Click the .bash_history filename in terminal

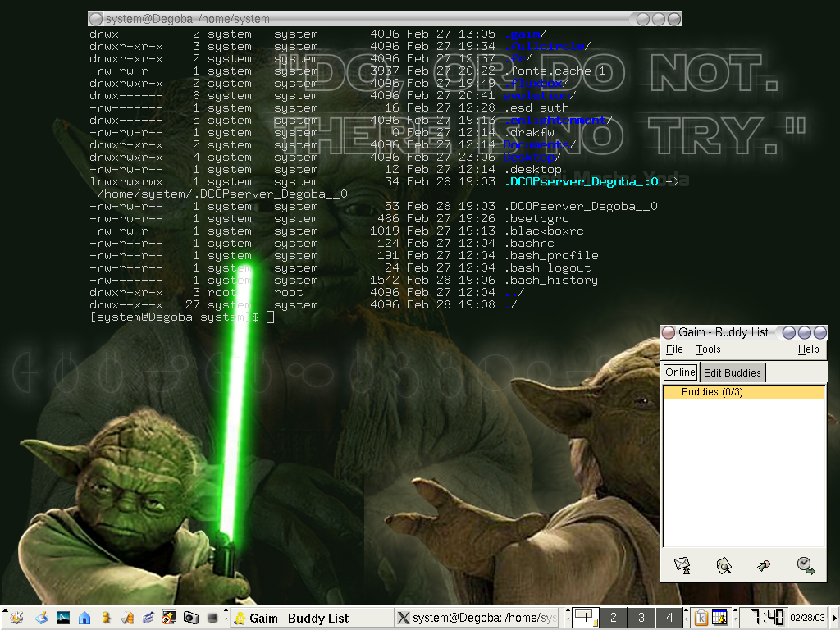tap(550, 281)
